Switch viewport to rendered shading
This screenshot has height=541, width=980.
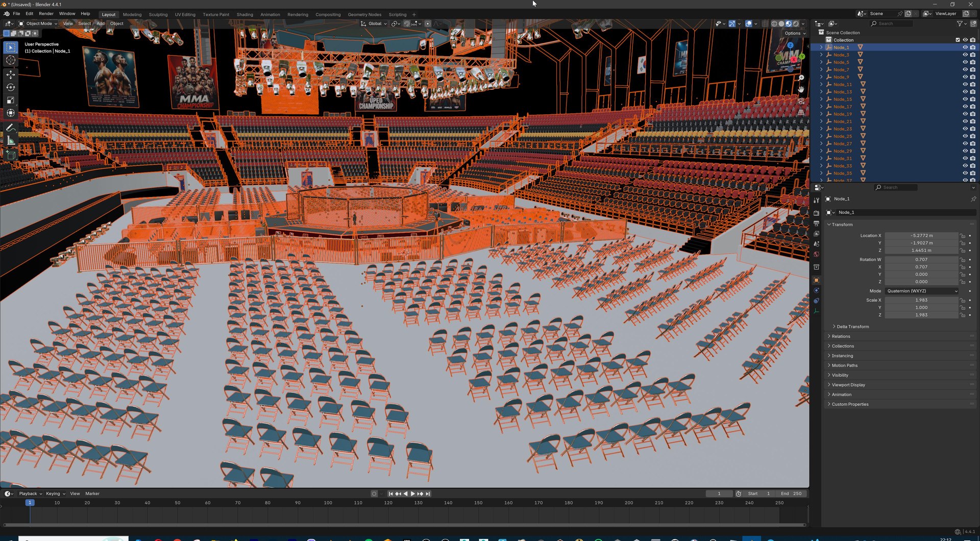pyautogui.click(x=796, y=23)
